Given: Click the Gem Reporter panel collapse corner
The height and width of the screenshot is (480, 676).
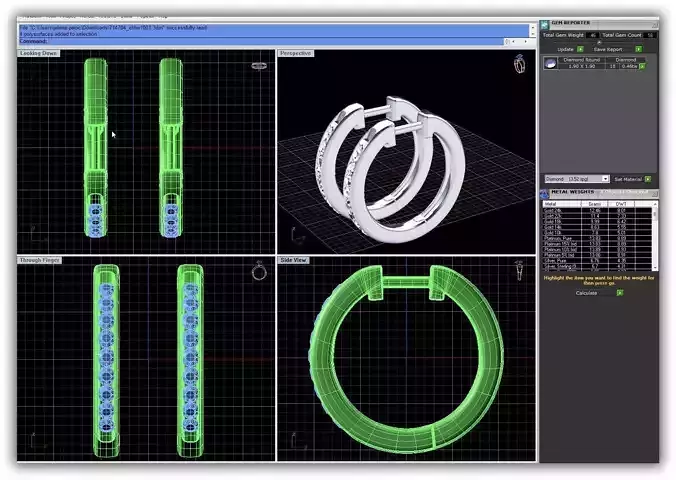Looking at the screenshot, I should coord(654,25).
